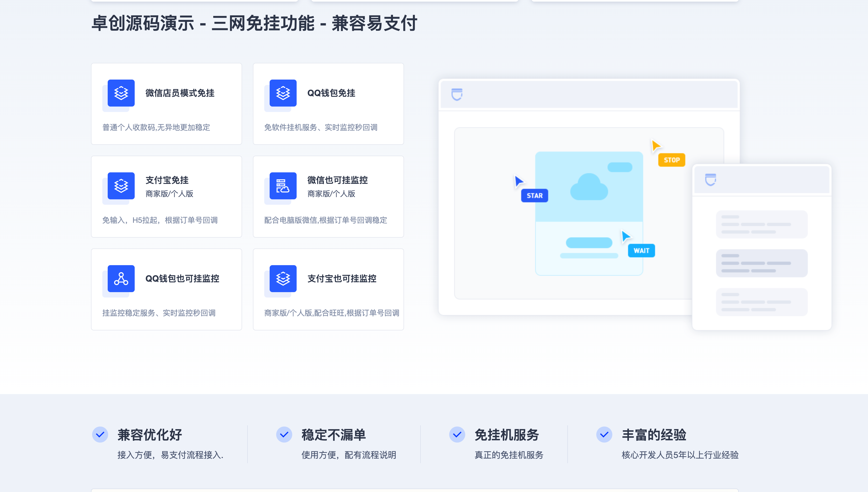868x492 pixels.
Task: Click the 支付宝也可挂监控 stacked-layers icon
Action: (283, 279)
